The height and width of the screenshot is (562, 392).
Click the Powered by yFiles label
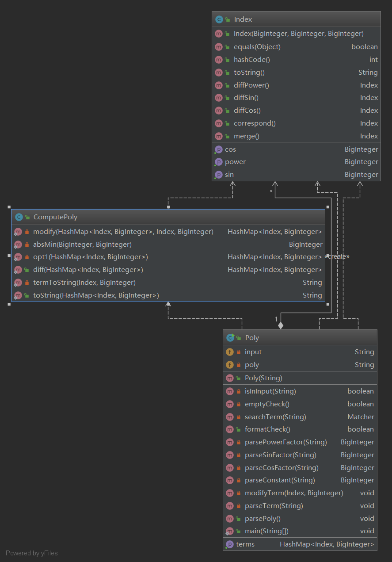pyautogui.click(x=32, y=553)
